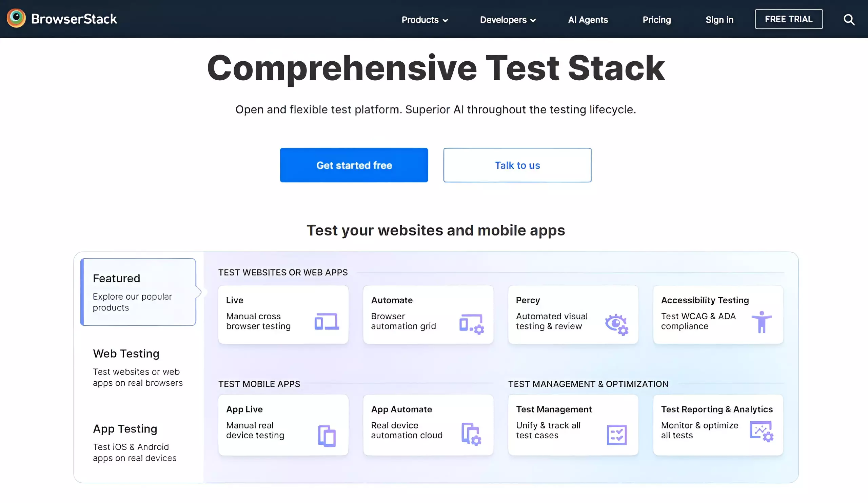Click the Talk to us button
Screen dimensions: 868x503
[x=517, y=165]
